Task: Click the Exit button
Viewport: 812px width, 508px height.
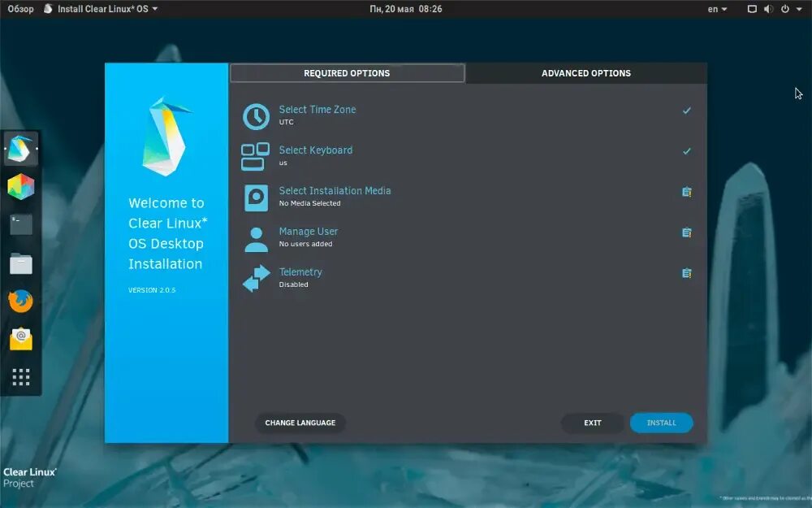Action: [x=593, y=423]
